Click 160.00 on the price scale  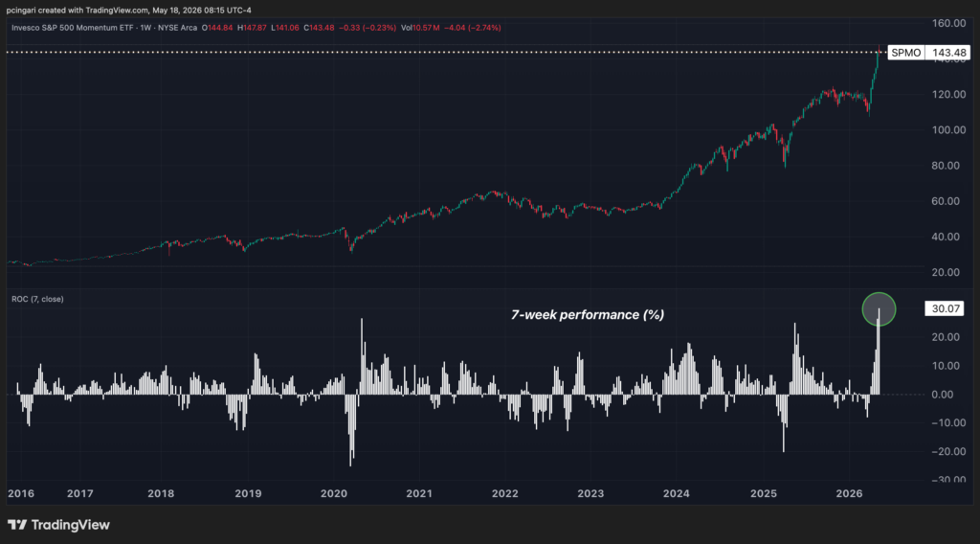point(948,23)
